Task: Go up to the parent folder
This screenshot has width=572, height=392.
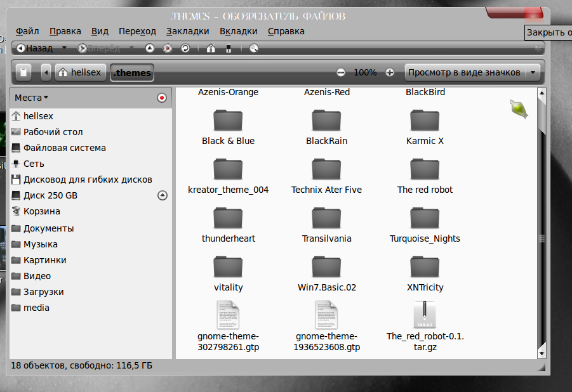Action: point(150,48)
